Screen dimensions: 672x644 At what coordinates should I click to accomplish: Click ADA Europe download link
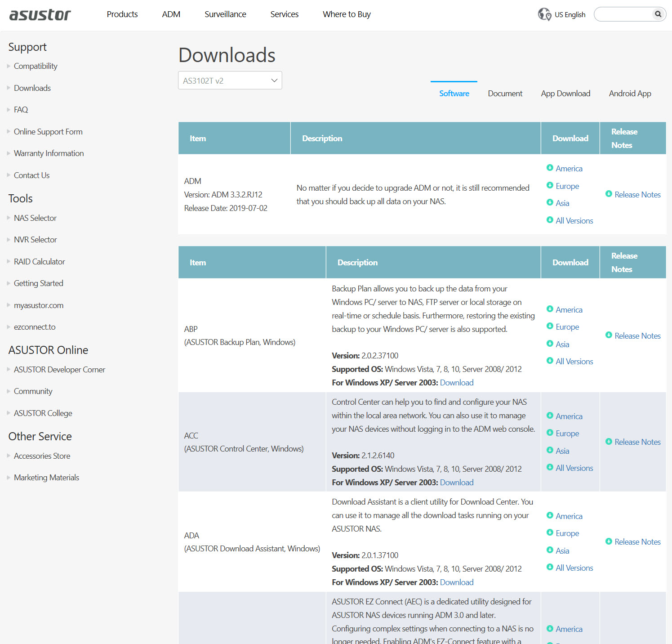point(567,533)
